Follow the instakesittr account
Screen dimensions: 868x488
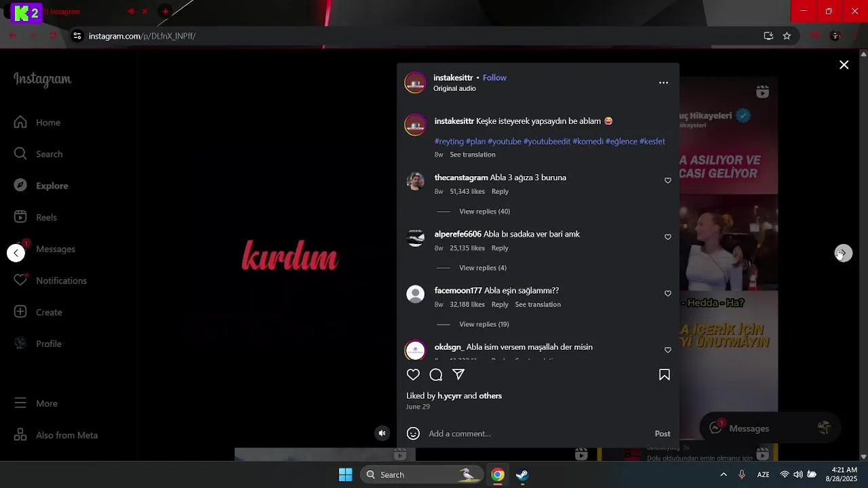click(494, 78)
